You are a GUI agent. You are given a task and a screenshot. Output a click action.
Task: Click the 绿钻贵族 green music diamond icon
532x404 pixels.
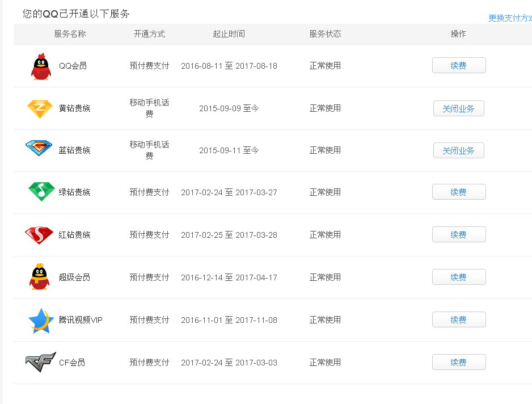[x=41, y=192]
